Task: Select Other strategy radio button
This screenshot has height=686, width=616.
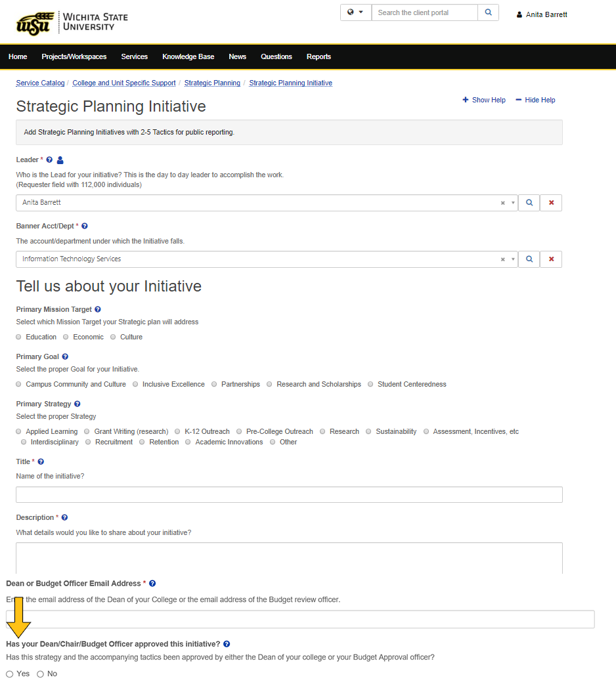Action: (273, 442)
